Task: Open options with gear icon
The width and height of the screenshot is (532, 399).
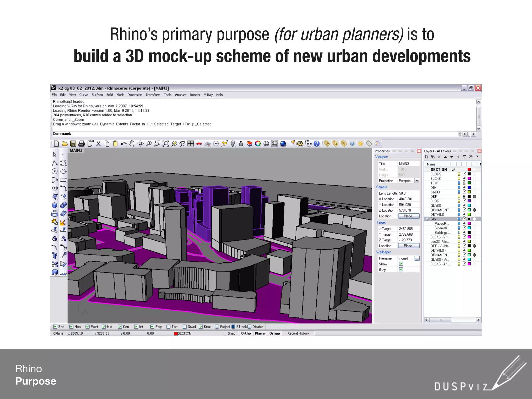Action: tap(300, 143)
